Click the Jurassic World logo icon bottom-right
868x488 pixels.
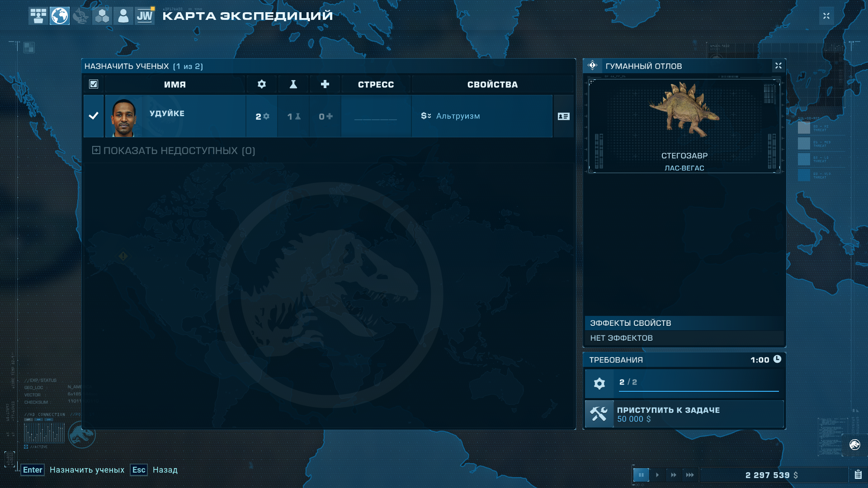coord(854,445)
